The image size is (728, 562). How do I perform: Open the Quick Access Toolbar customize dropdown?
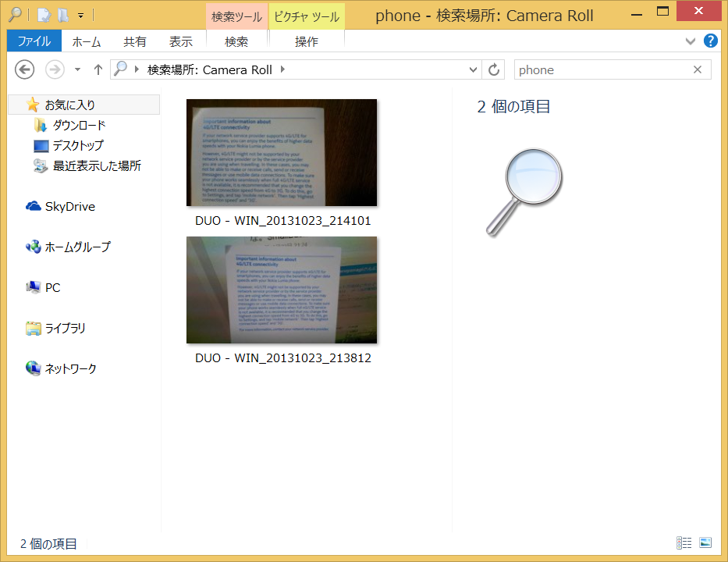81,14
